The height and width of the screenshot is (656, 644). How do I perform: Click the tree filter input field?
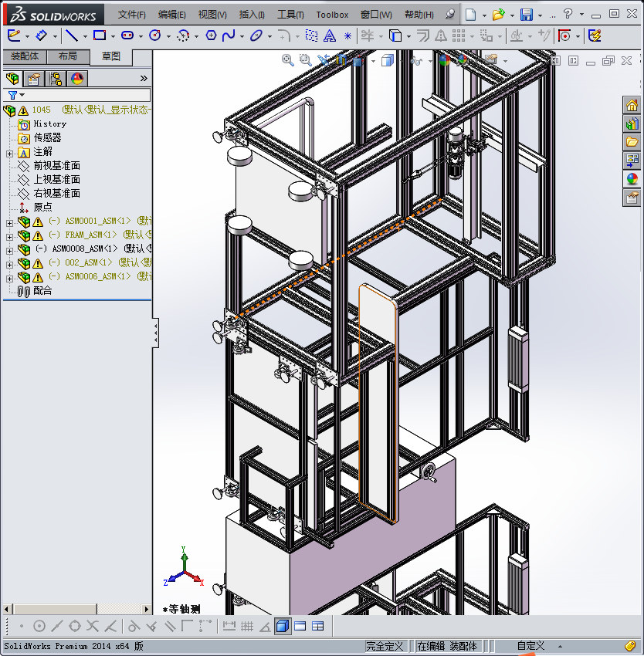pyautogui.click(x=77, y=95)
